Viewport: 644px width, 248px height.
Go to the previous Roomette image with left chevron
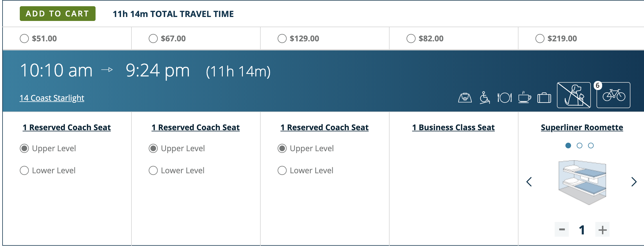coord(529,182)
